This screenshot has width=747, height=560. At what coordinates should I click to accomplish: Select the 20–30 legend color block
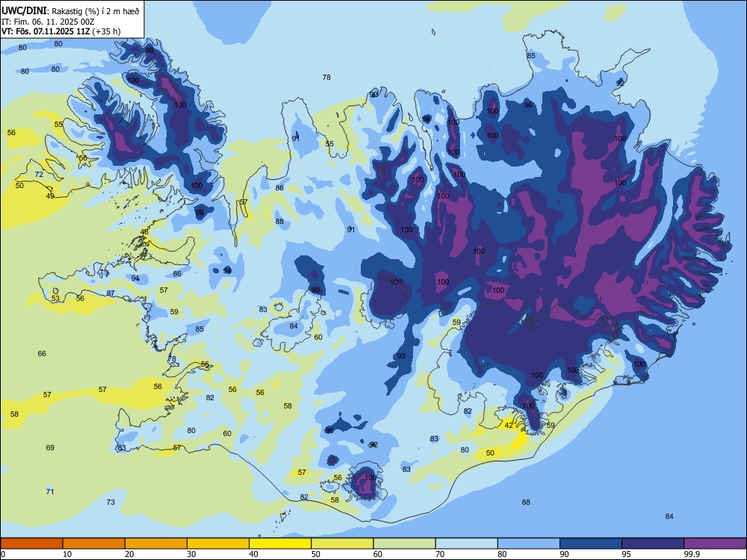(156, 544)
